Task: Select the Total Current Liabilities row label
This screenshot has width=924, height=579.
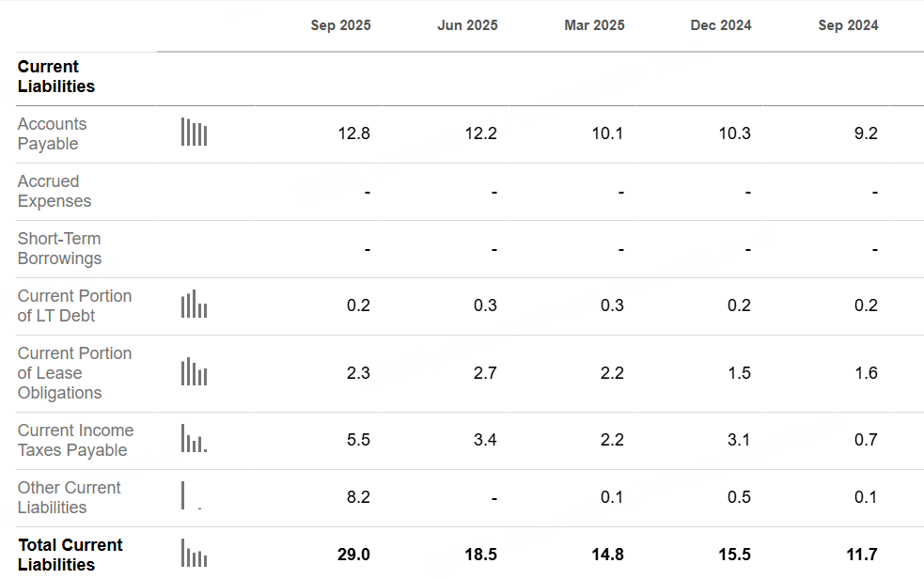Action: click(70, 555)
